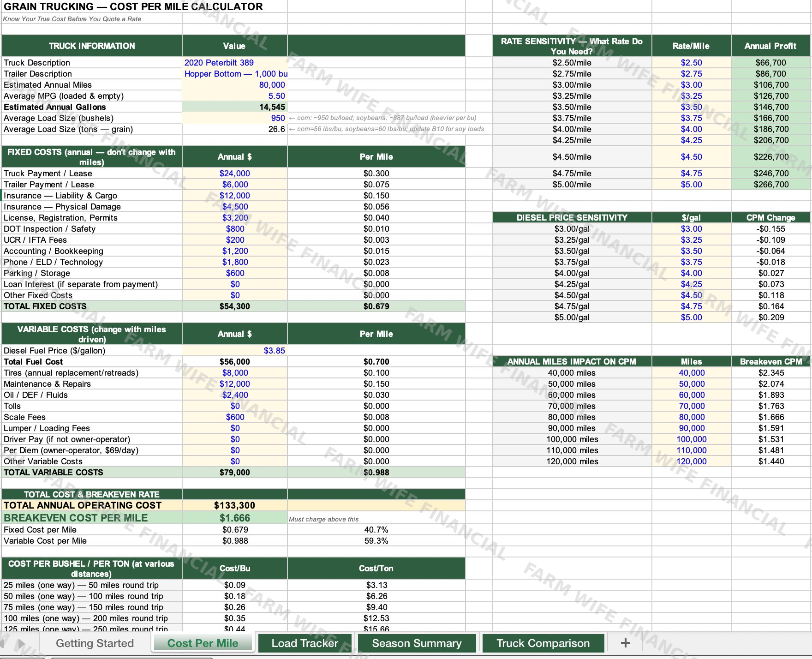
Task: Select Physical Damage insurance amount $4,500
Action: pos(235,207)
